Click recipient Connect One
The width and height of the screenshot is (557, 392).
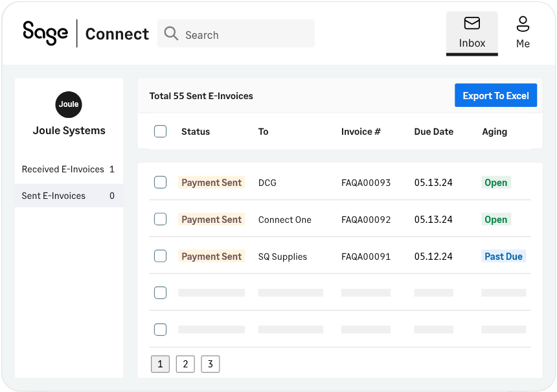click(x=284, y=220)
